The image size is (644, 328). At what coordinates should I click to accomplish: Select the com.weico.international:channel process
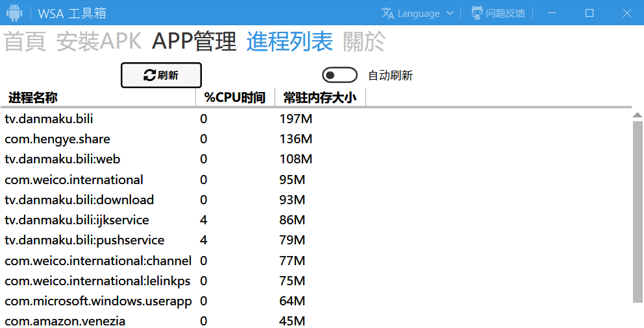[316, 261]
